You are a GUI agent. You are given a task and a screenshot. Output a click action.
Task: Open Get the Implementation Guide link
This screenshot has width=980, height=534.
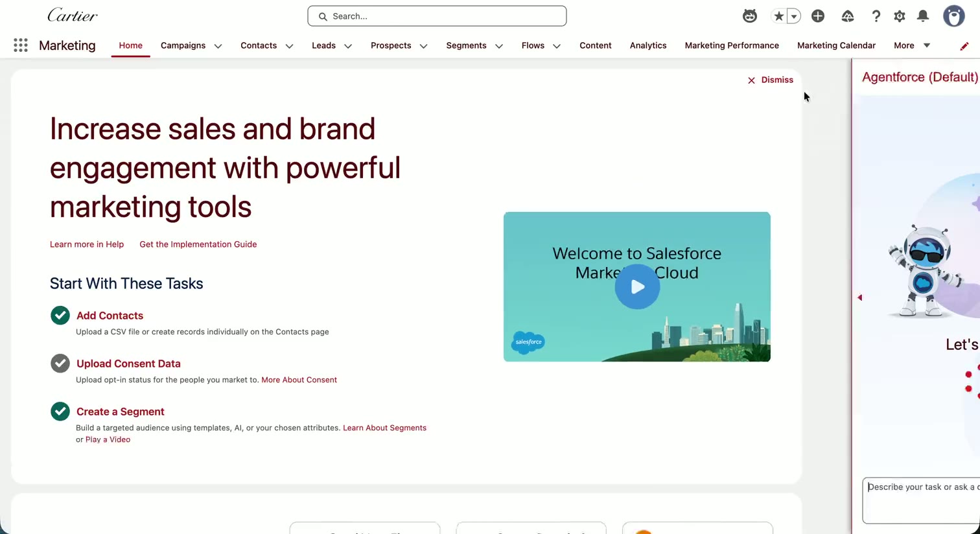point(198,244)
